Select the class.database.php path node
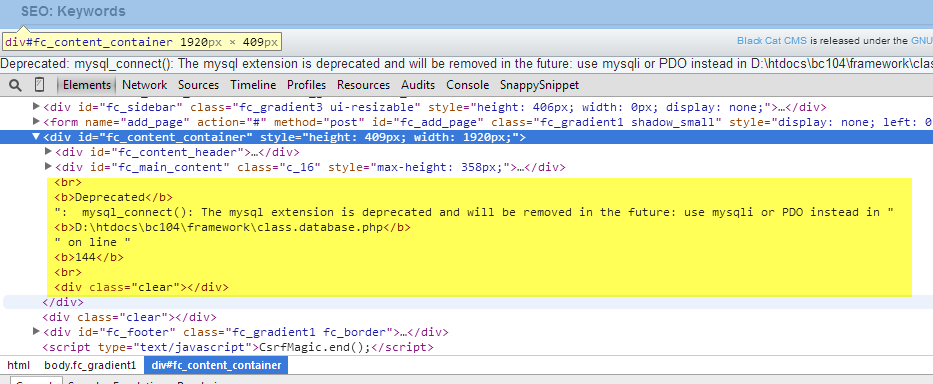 coord(232,227)
